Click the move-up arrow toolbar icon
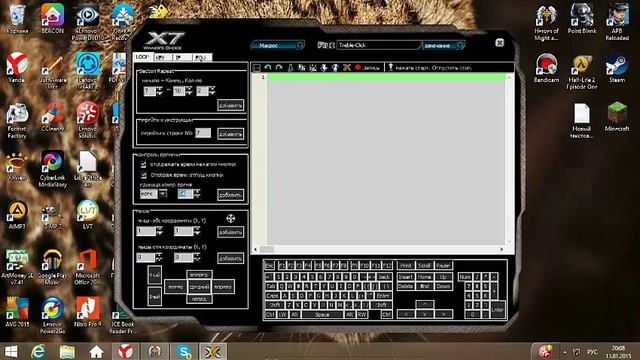The image size is (640, 360). pyautogui.click(x=335, y=67)
